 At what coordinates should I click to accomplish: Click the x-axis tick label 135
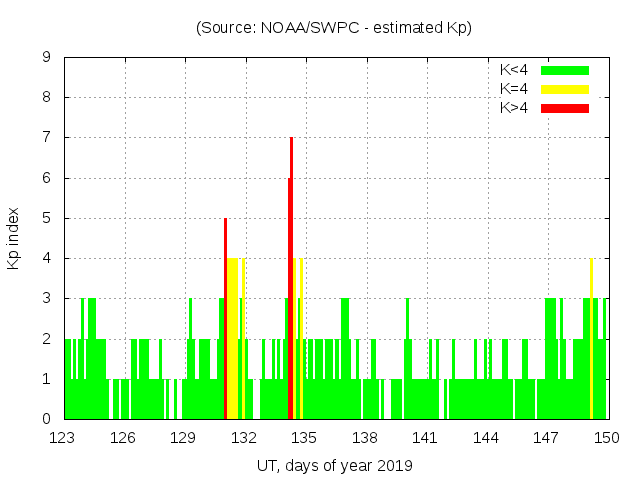click(304, 438)
